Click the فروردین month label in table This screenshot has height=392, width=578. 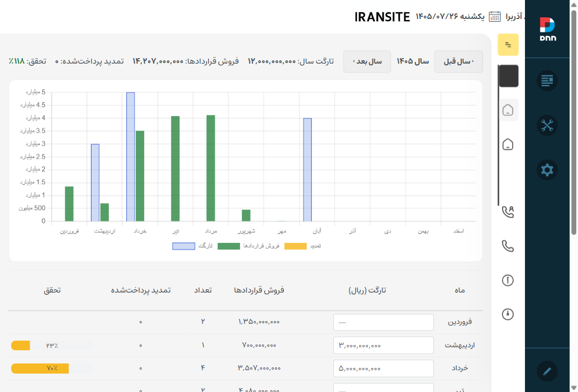point(460,322)
